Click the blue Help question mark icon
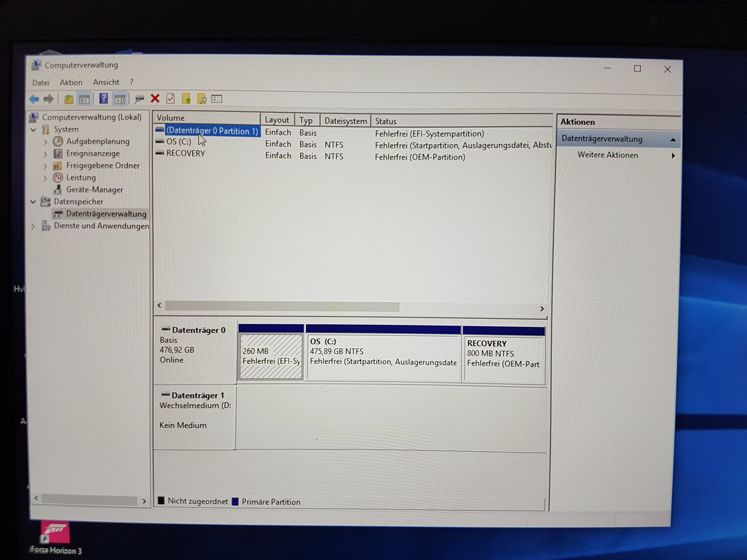 pyautogui.click(x=104, y=99)
